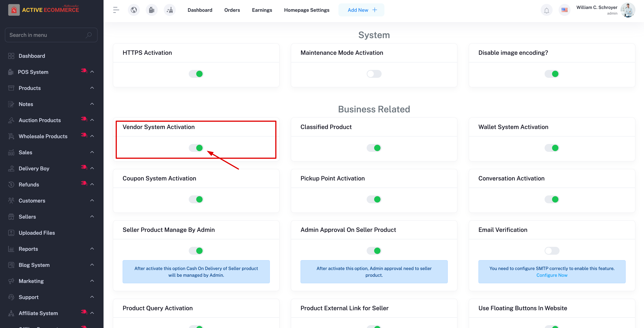Click the search magnifier icon in menu
Screen dimensions: 644x328
coord(89,35)
